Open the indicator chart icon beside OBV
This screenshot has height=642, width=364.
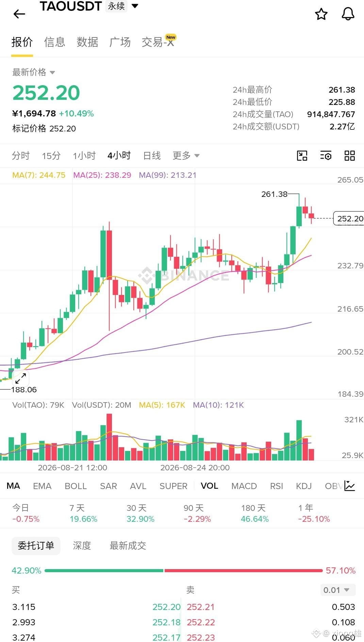(x=350, y=486)
